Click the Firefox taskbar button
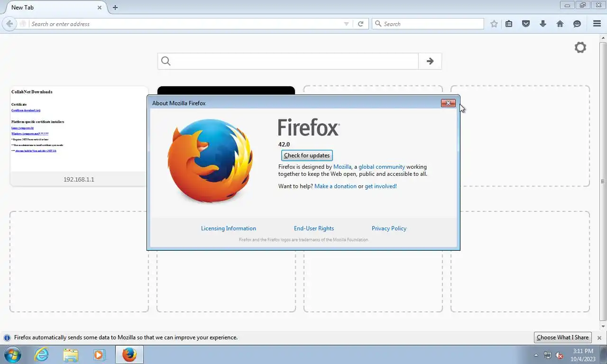 point(129,355)
